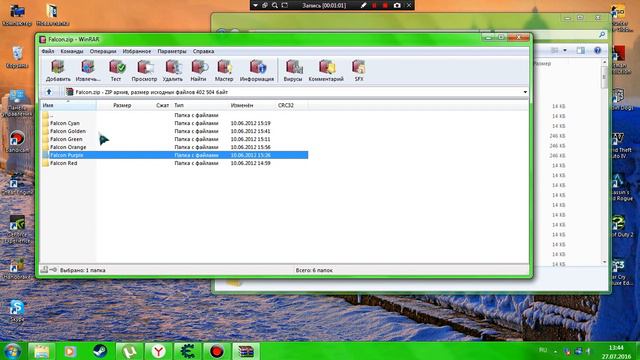Image resolution: width=640 pixels, height=360 pixels.
Task: Open the Просмотр (View) toolbar icon
Action: click(x=144, y=70)
